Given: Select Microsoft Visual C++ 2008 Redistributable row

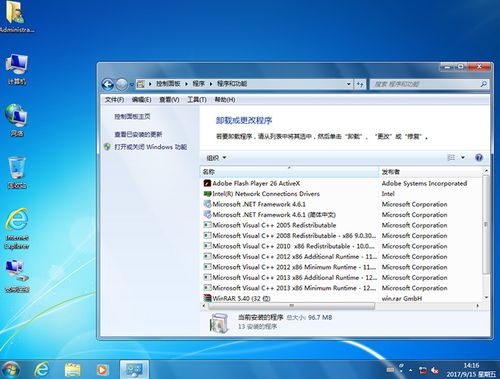Looking at the screenshot, I should (341, 236).
